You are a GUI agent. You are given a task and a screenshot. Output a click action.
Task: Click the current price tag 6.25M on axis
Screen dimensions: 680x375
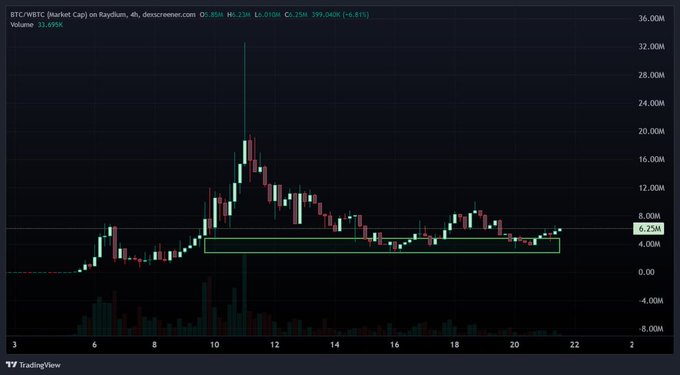[x=648, y=228]
